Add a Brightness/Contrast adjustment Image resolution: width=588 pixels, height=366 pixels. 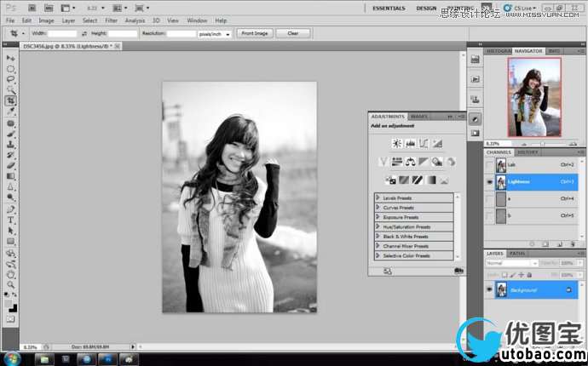(397, 143)
